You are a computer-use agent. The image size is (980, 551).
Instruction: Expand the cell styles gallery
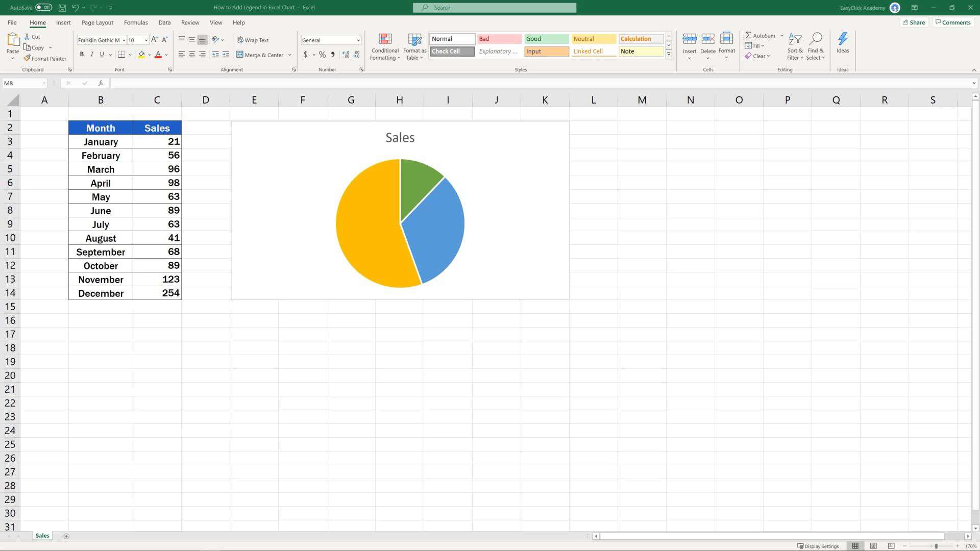pyautogui.click(x=669, y=54)
